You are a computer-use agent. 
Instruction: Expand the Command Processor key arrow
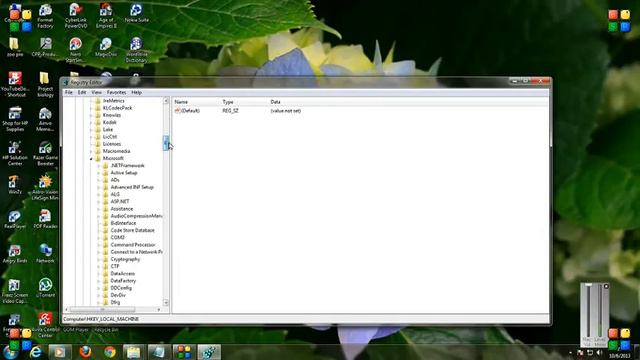point(98,245)
